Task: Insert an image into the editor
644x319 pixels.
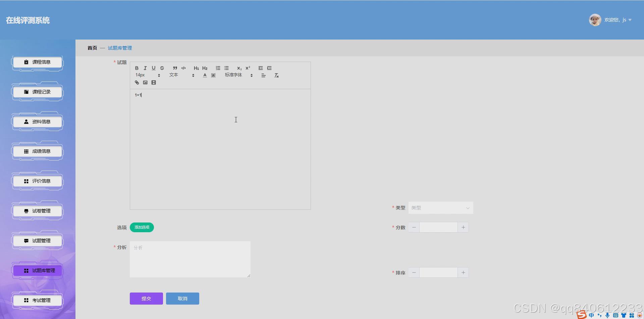Action: tap(145, 82)
